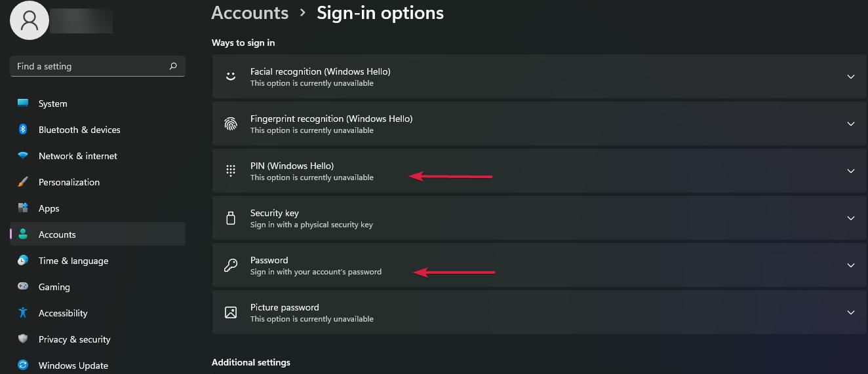Expand Fingerprint recognition chevron
This screenshot has width=868, height=374.
[x=851, y=124]
